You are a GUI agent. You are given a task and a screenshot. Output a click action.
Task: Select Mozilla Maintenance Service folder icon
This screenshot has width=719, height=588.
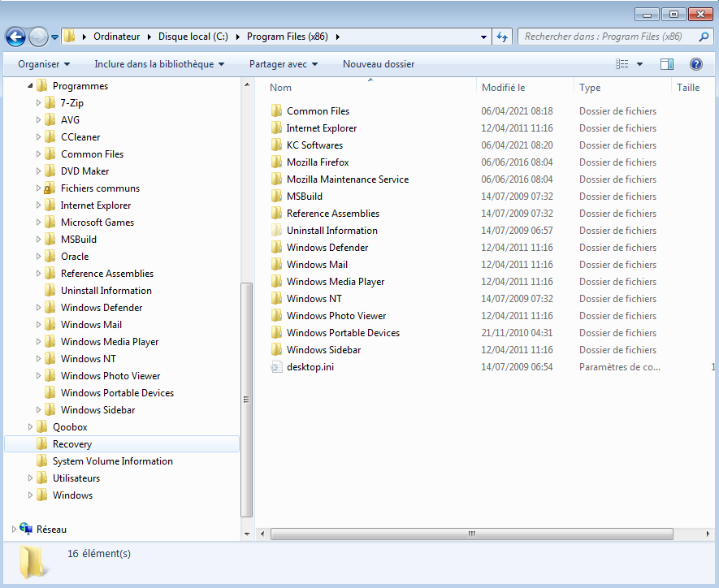point(276,179)
